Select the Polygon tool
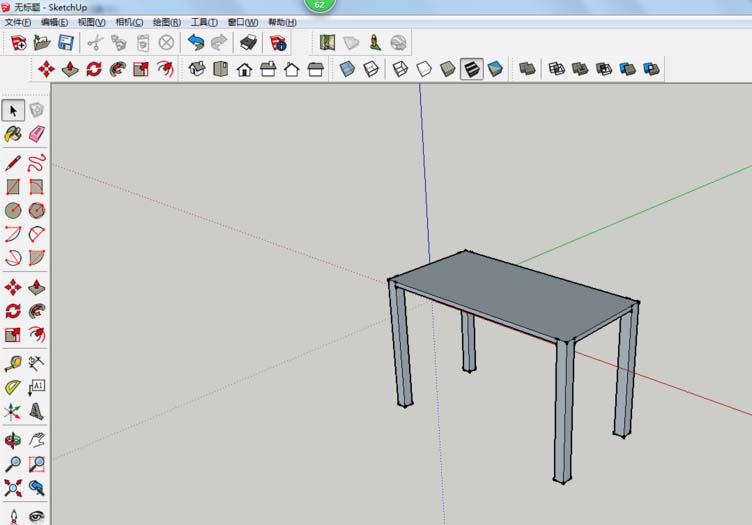The width and height of the screenshot is (752, 525). click(x=37, y=210)
